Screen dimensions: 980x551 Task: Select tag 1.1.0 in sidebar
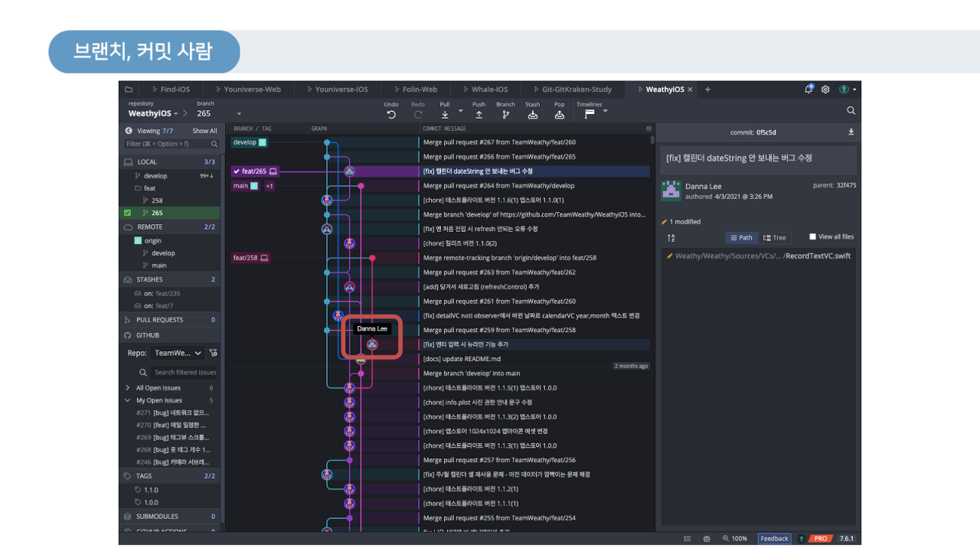[x=151, y=490]
